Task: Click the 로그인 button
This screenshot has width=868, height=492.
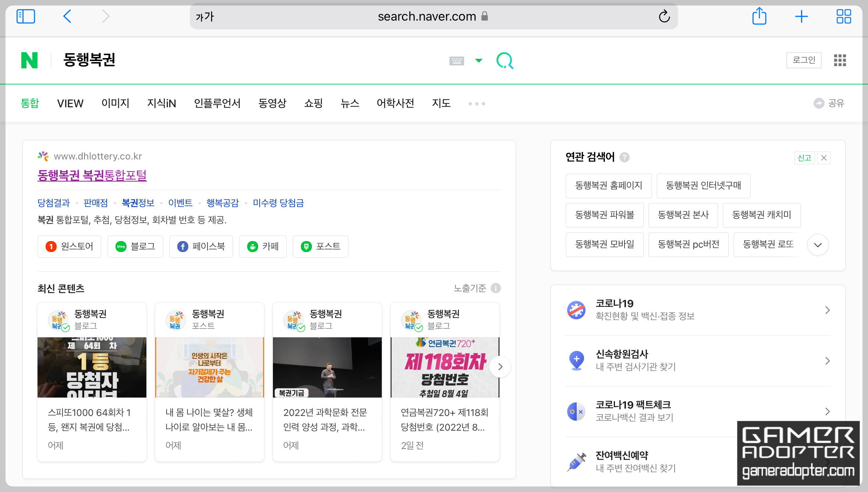Action: point(804,60)
